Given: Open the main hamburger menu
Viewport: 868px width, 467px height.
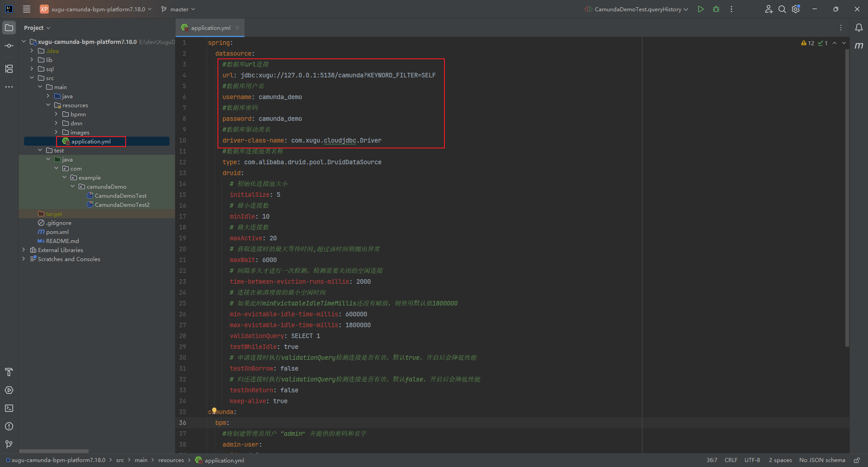Looking at the screenshot, I should coord(27,9).
